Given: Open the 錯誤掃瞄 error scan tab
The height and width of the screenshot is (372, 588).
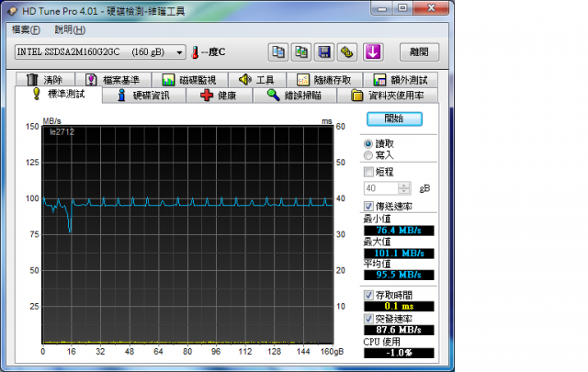Looking at the screenshot, I should pyautogui.click(x=295, y=96).
